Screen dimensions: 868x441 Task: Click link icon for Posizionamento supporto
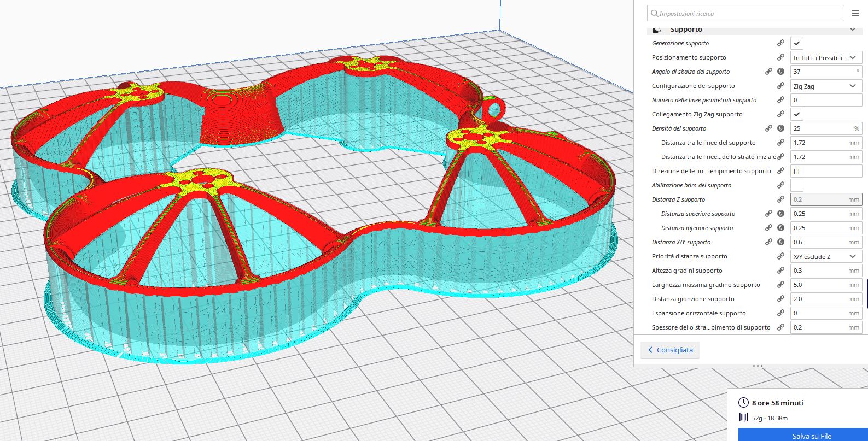[x=781, y=57]
